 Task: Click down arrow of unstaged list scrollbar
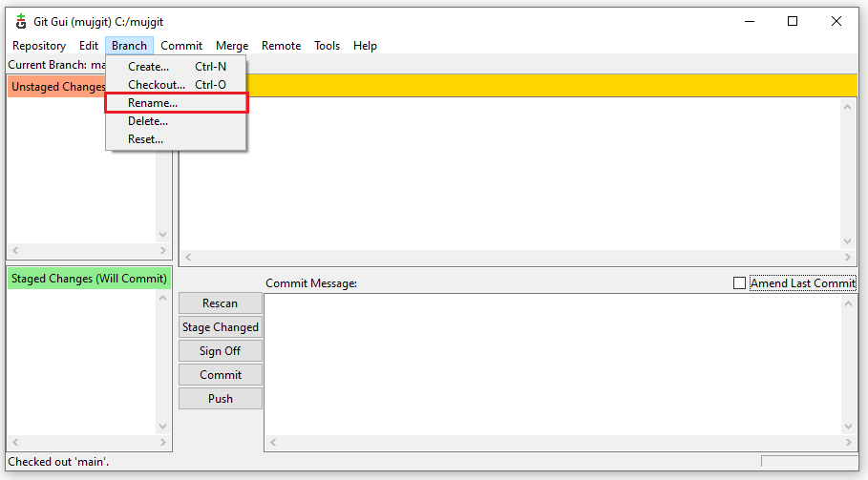point(162,235)
